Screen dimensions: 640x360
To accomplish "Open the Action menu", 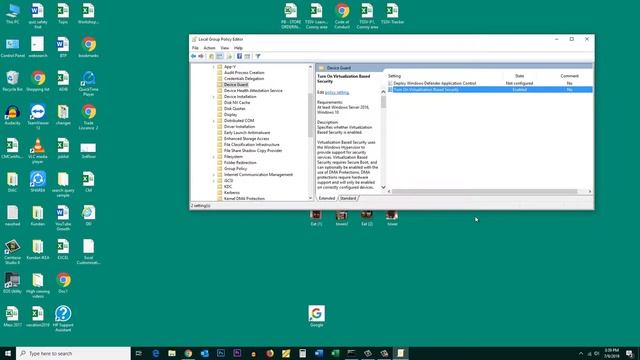I will point(209,48).
